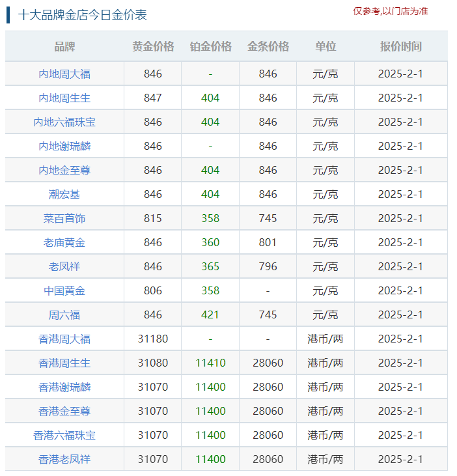Select date 2025-2-1 in 香港老凤祥 row

click(x=400, y=459)
